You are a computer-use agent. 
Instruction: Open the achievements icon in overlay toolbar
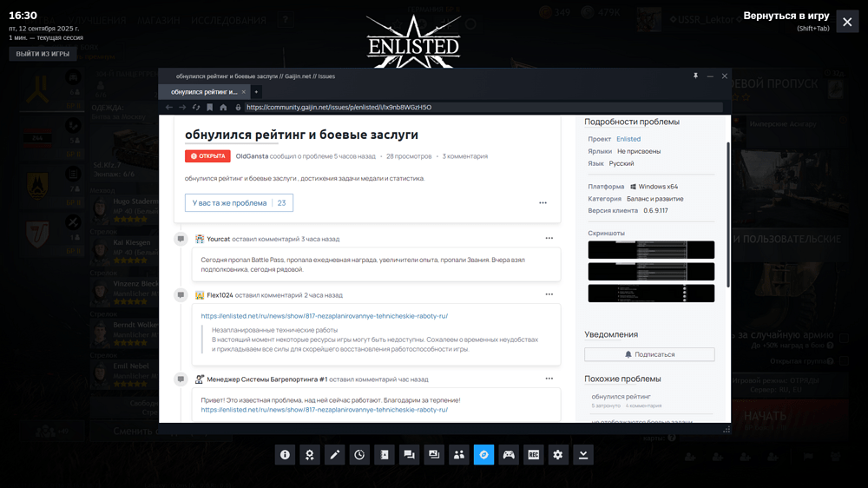point(309,455)
